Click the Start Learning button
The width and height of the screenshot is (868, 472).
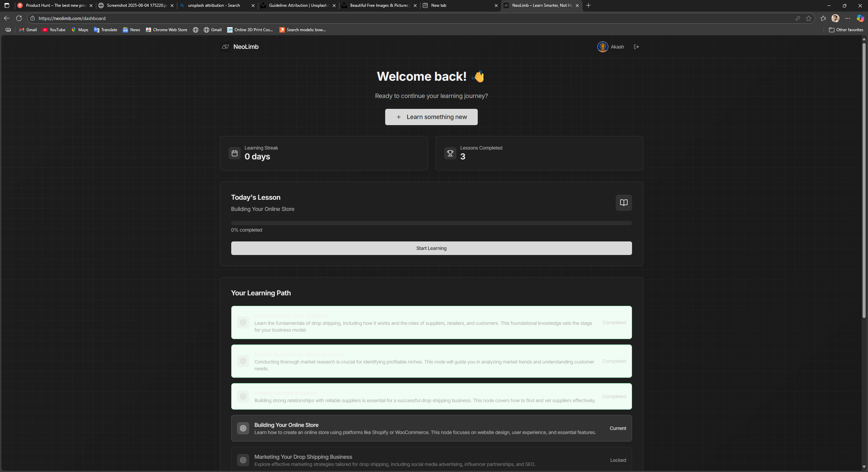click(x=431, y=248)
